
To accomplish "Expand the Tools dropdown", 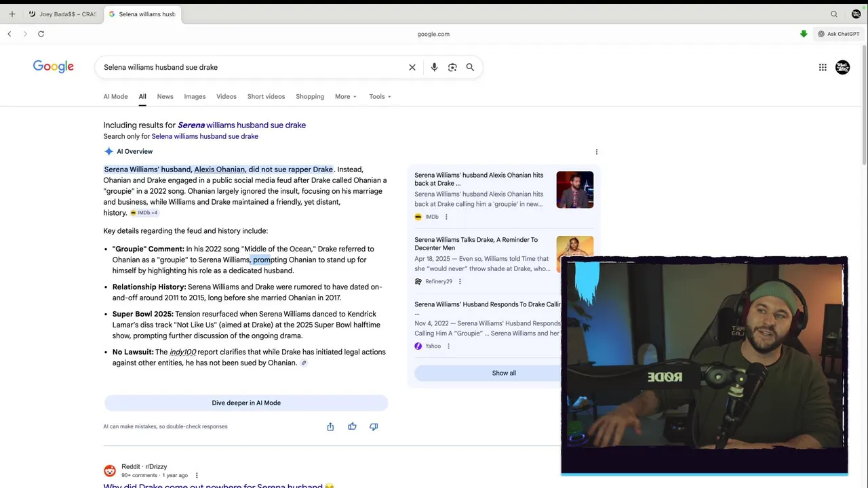I will pos(380,96).
